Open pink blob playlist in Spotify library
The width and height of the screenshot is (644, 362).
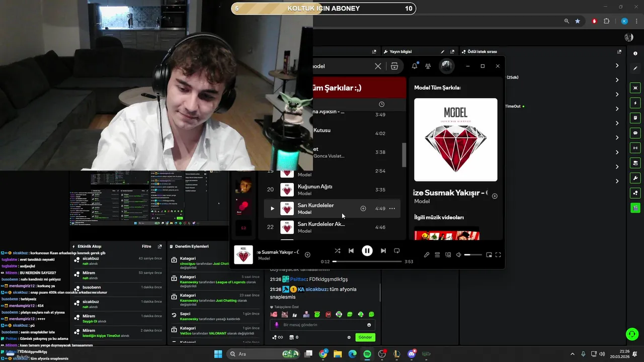coord(244,207)
